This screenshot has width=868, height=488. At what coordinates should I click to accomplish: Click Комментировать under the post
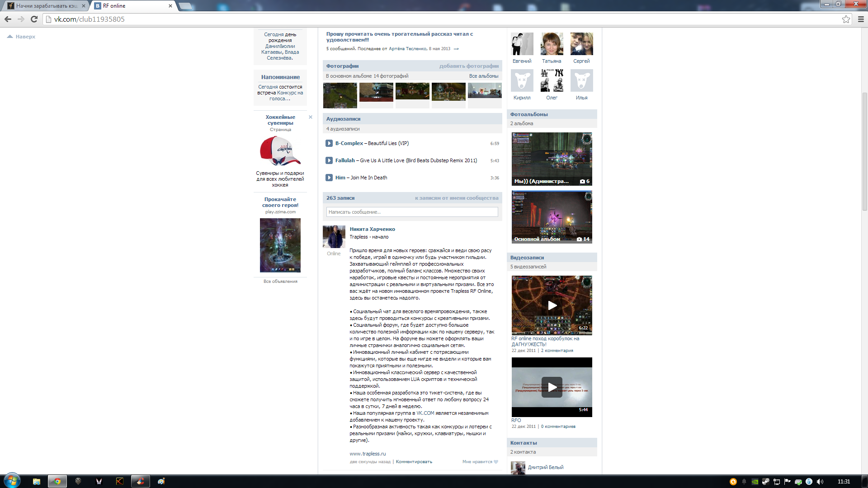414,462
